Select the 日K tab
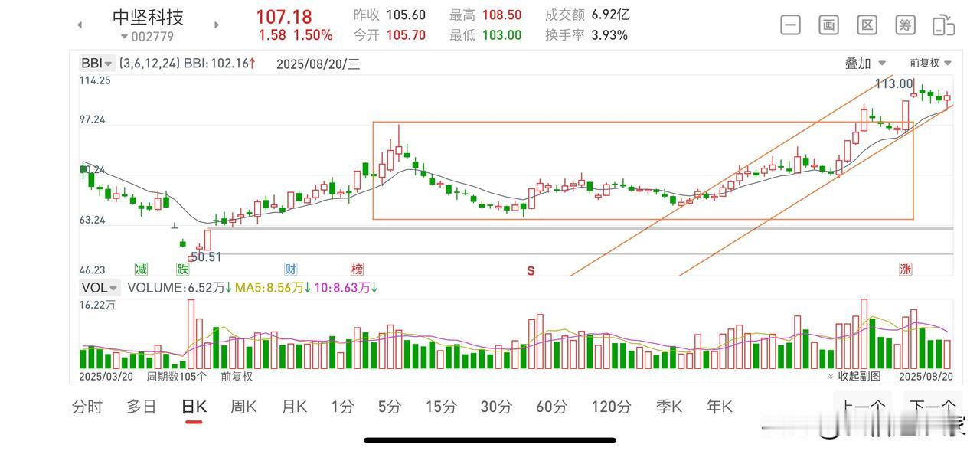 pos(194,407)
